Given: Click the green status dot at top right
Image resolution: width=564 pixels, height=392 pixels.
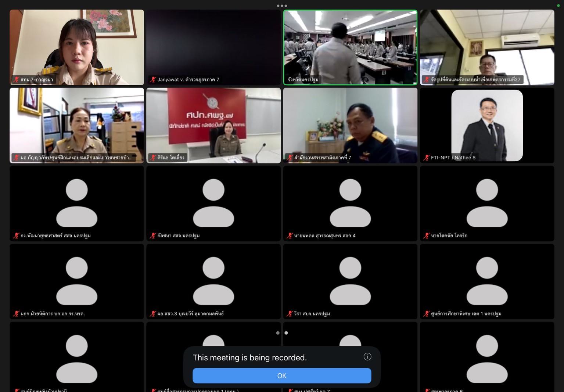Looking at the screenshot, I should (x=558, y=6).
